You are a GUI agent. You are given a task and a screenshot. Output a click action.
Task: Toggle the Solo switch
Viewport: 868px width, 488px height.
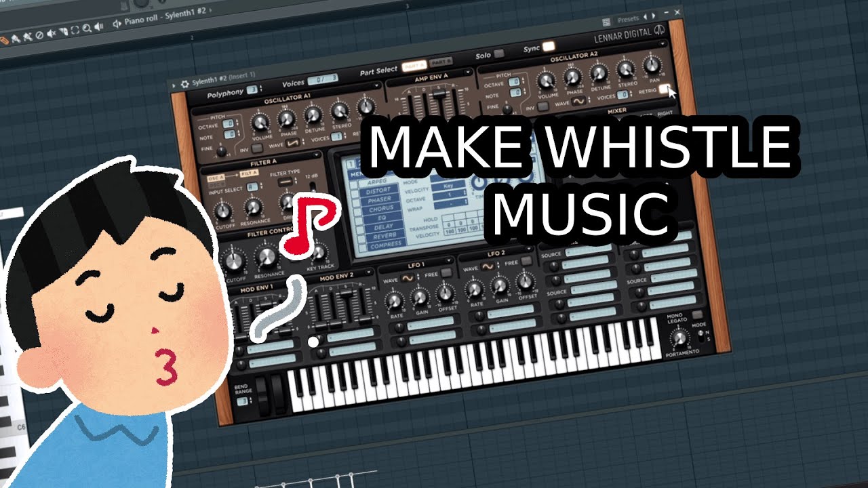[499, 54]
